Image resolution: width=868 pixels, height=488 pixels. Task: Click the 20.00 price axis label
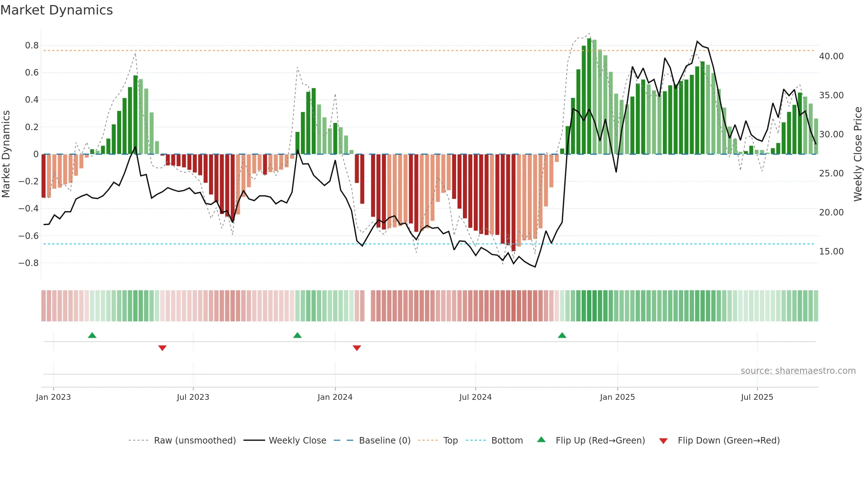(831, 213)
